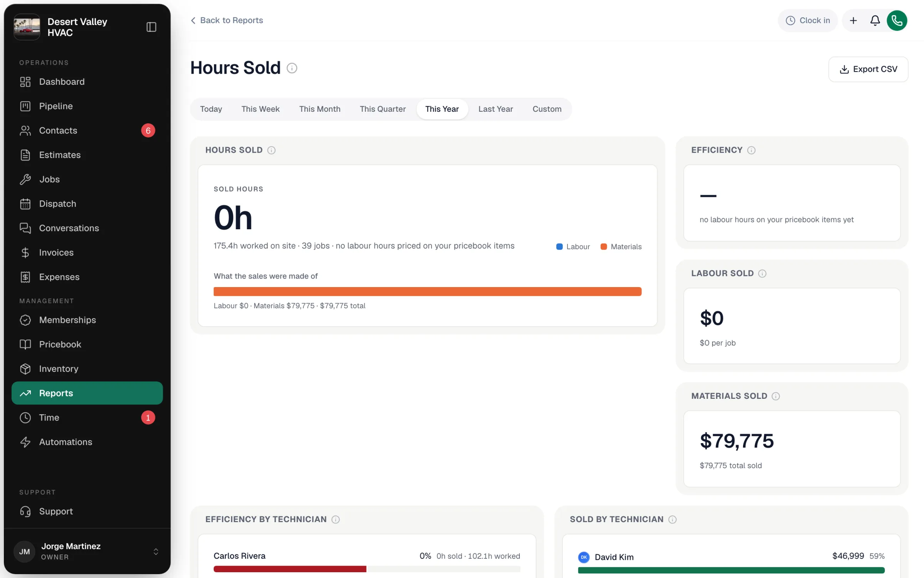This screenshot has width=924, height=578.
Task: Click the Export CSV button
Action: point(868,69)
